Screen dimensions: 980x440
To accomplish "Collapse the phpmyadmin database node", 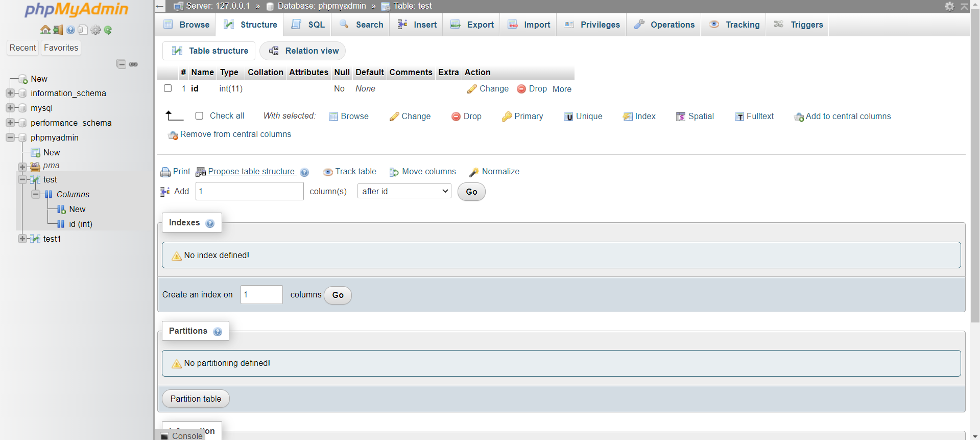I will coord(10,137).
